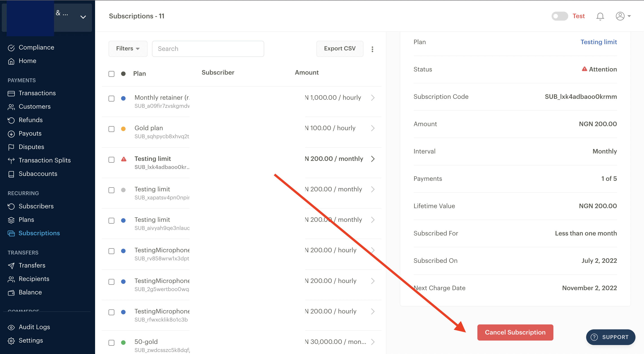644x354 pixels.
Task: Open the Monthly retainer row chevron
Action: (373, 98)
